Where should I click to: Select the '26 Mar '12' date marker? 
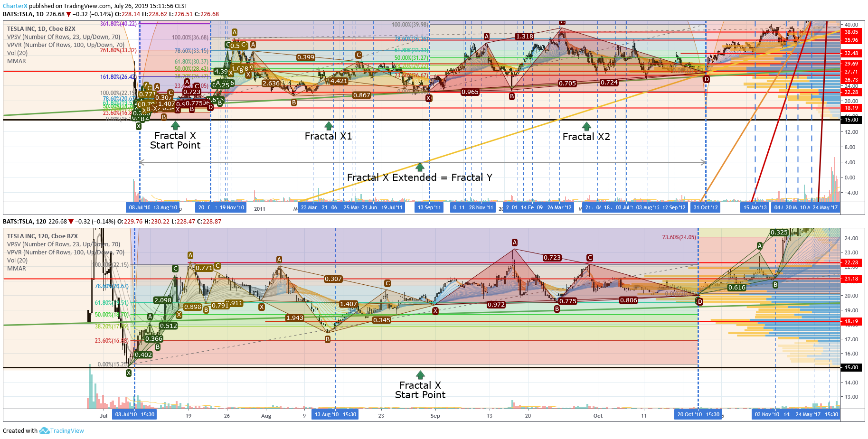pyautogui.click(x=559, y=207)
